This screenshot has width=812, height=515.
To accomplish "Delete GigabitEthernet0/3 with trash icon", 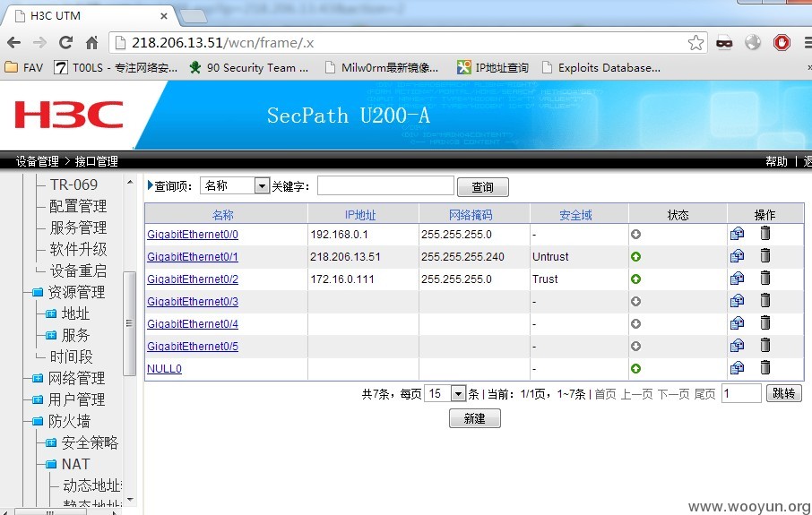I will coord(764,300).
